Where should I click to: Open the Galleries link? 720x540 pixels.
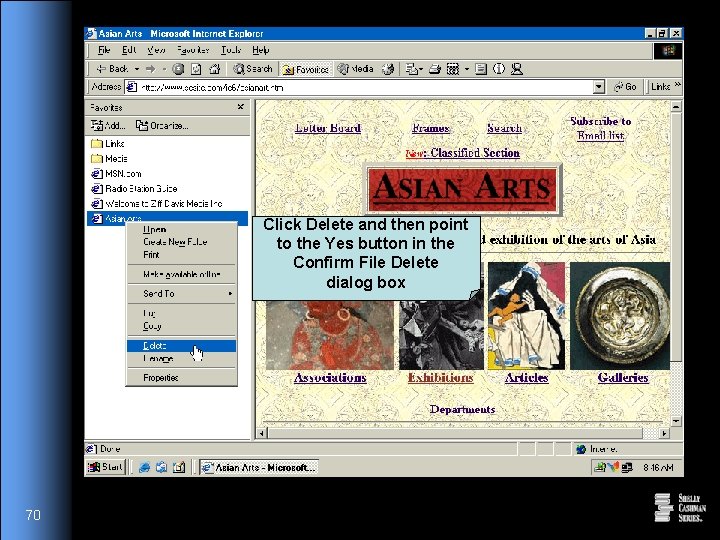click(x=623, y=378)
